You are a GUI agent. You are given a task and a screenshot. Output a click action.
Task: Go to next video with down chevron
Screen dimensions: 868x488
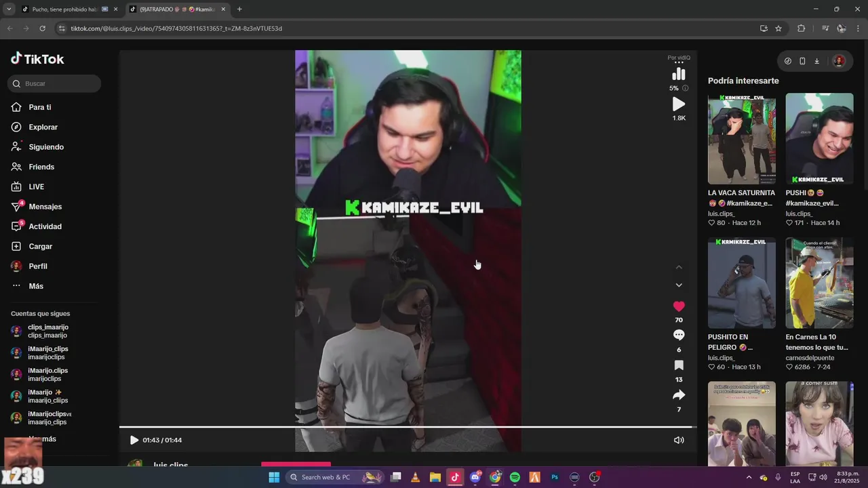pos(679,285)
